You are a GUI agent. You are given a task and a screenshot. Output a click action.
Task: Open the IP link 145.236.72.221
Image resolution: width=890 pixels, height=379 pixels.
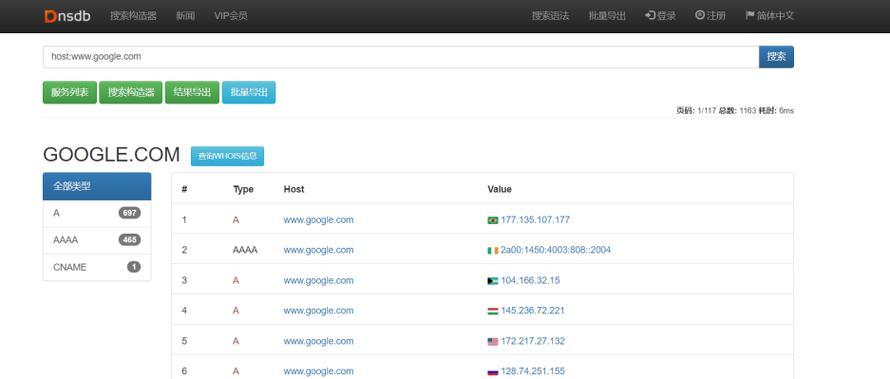click(532, 311)
